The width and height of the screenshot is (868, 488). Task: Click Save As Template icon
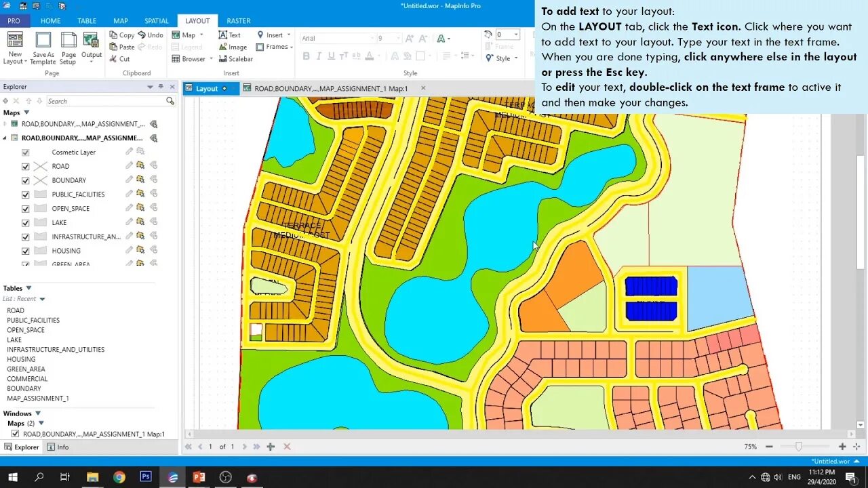[x=43, y=47]
